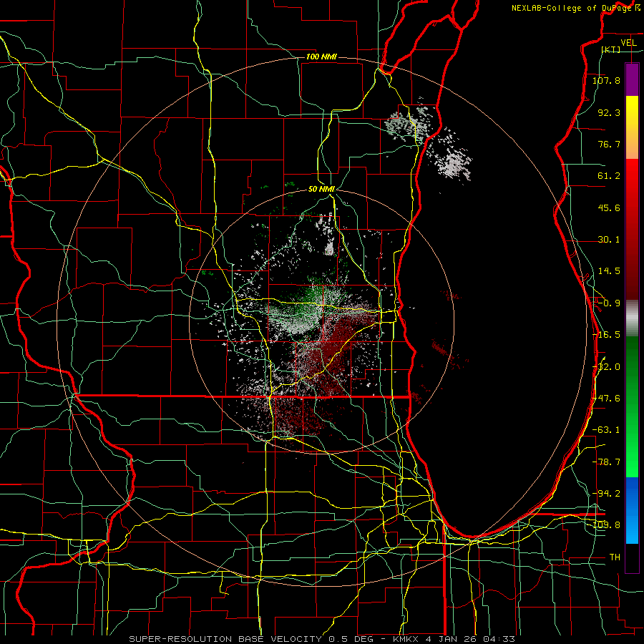Select the 76.7 legend value
Viewport: 644px width, 644px height.
point(609,144)
